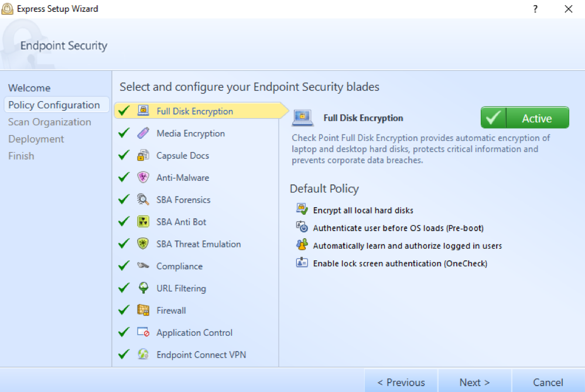Screen dimensions: 585x392
Task: Click 'Automatically learn and authorize logged in users' text
Action: pyautogui.click(x=408, y=246)
